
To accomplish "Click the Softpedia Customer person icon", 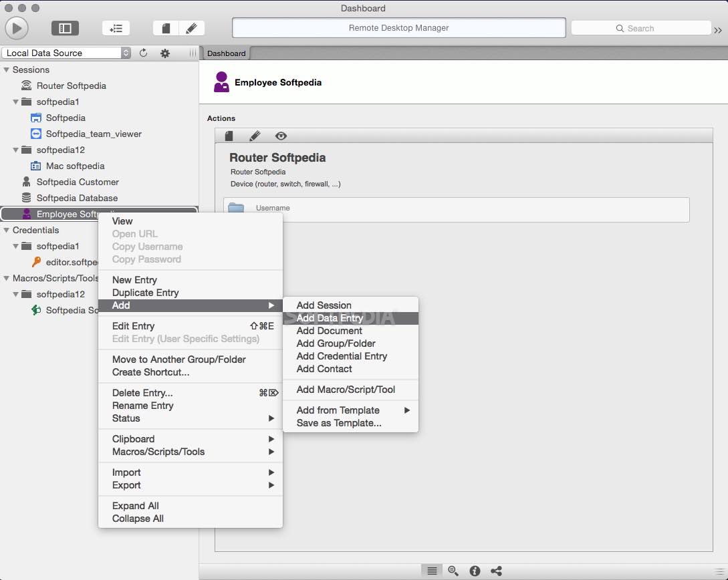I will (x=27, y=182).
